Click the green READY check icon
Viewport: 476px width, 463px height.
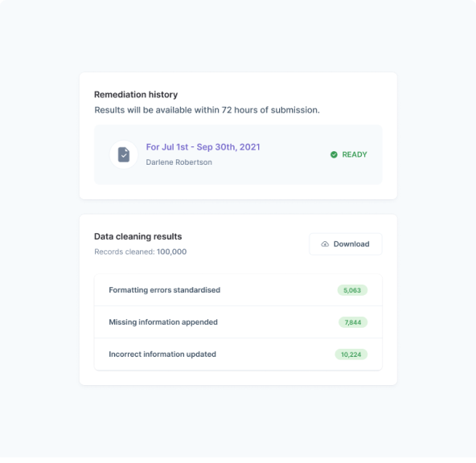pos(334,154)
